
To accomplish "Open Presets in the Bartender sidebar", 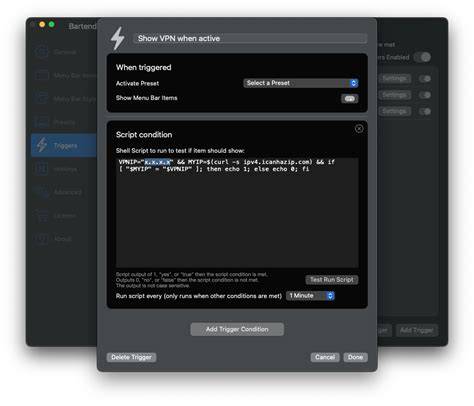I will tap(64, 122).
